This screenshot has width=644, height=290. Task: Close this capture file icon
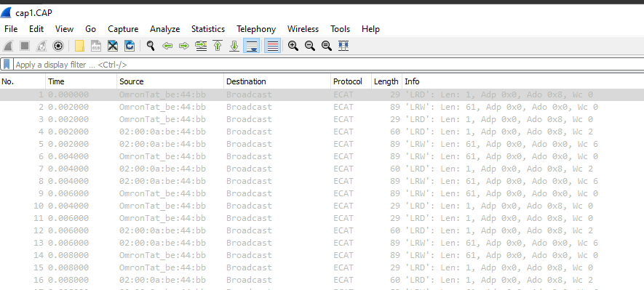(x=113, y=46)
